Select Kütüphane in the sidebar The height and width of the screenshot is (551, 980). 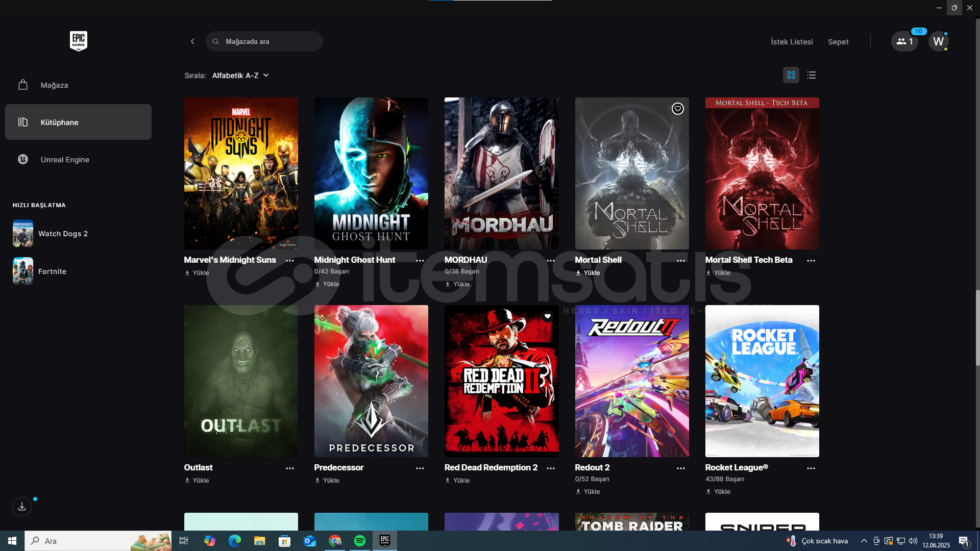pos(78,122)
